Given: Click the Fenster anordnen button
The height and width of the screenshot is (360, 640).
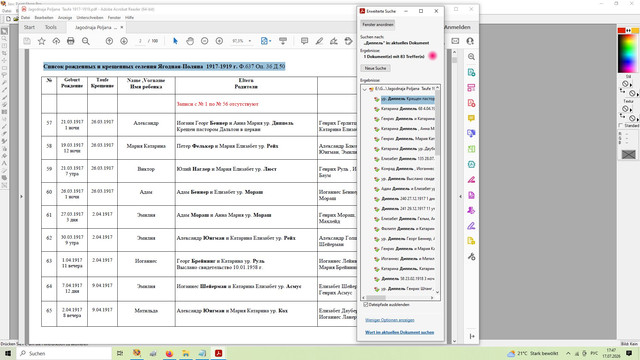Looking at the screenshot, I should click(x=378, y=25).
